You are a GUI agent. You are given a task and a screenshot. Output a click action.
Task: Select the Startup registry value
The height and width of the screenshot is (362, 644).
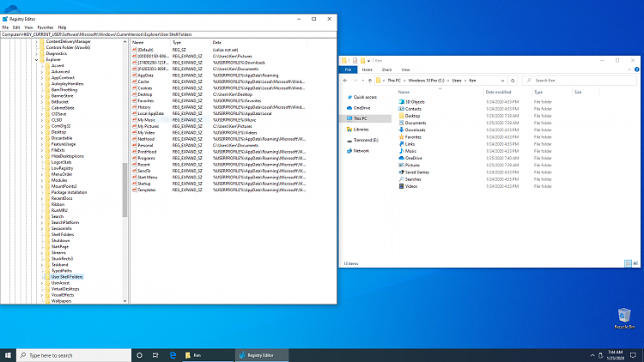click(x=143, y=184)
